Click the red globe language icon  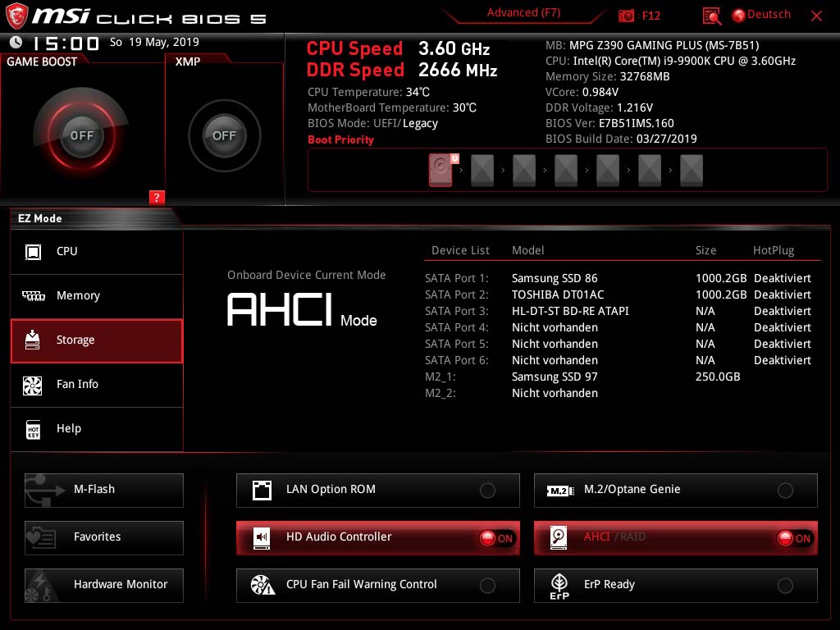click(x=738, y=16)
